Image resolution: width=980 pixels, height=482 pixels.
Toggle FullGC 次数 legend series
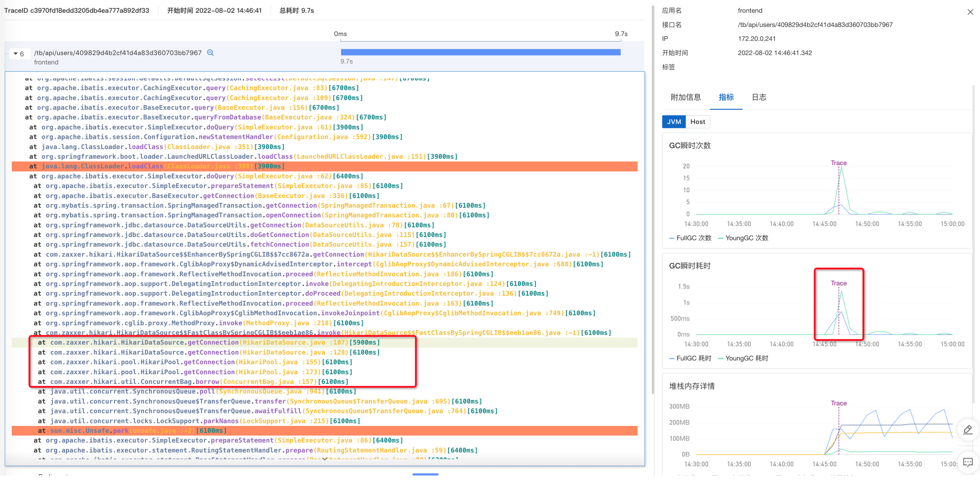coord(690,238)
